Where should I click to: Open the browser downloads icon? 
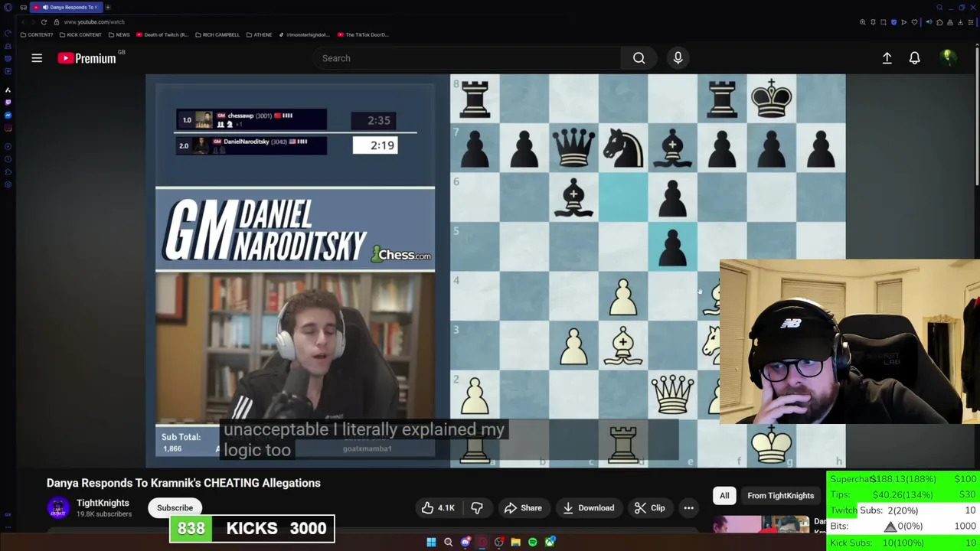960,22
